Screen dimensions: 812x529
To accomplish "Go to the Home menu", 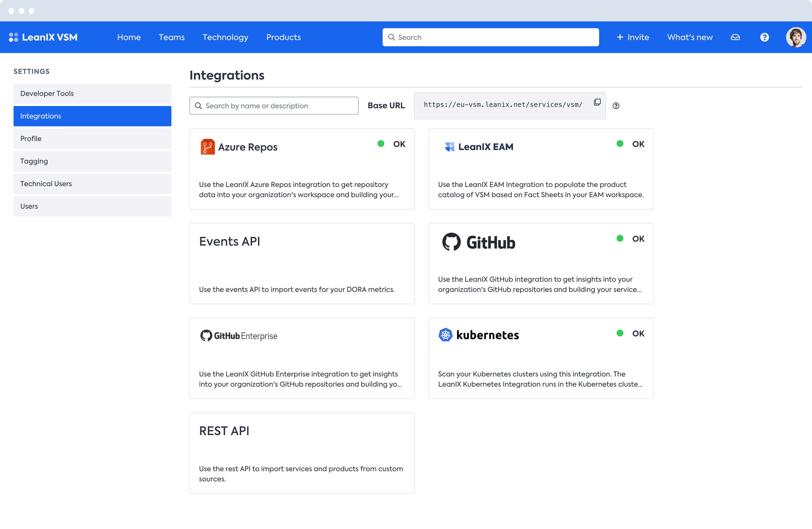I will 129,37.
